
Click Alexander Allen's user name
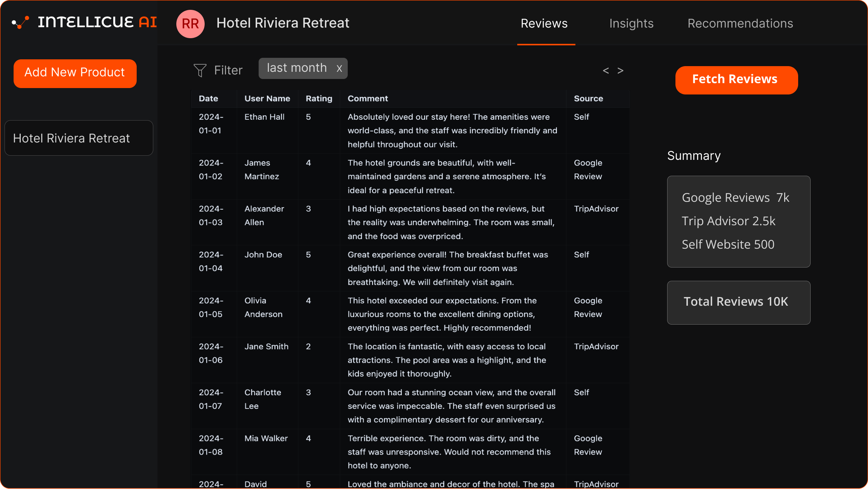coord(264,215)
